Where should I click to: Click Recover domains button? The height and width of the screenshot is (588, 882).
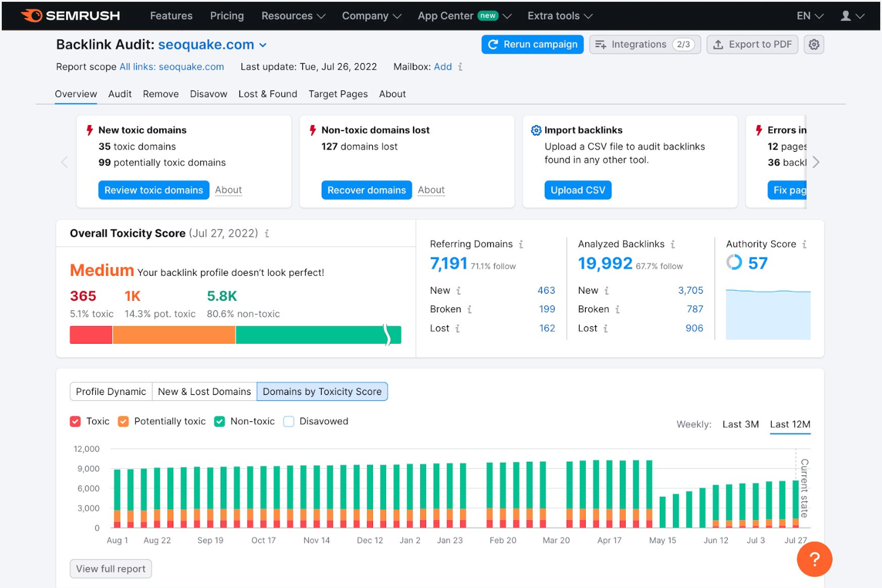pos(367,190)
